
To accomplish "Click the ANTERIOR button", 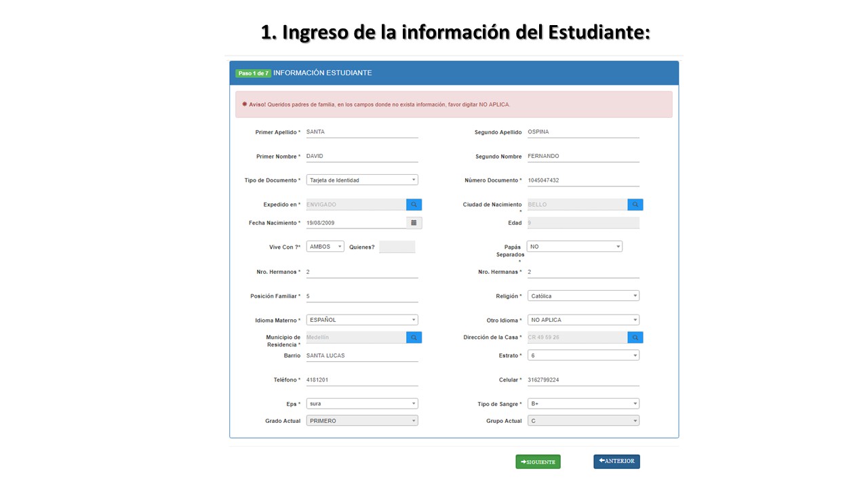I will coord(616,462).
